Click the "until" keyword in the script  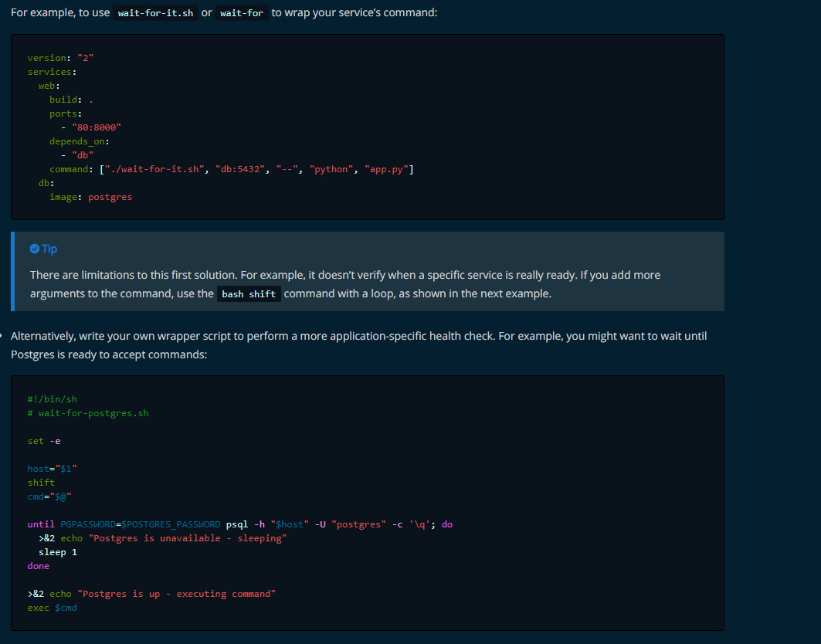click(42, 524)
